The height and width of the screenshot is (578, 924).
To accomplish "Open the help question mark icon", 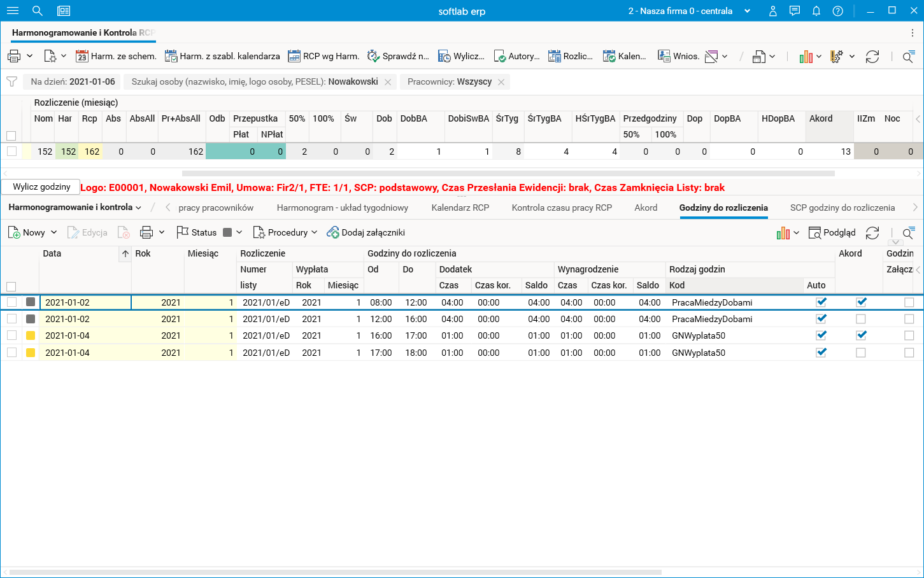I will [838, 11].
